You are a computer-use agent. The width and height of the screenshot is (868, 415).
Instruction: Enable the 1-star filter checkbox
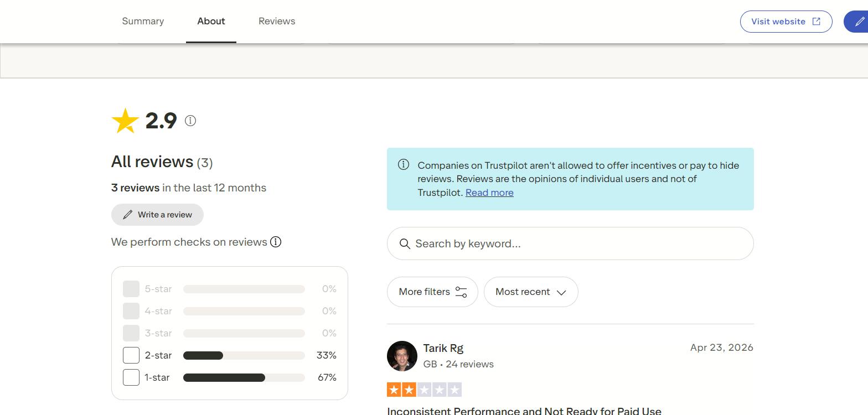pos(131,377)
